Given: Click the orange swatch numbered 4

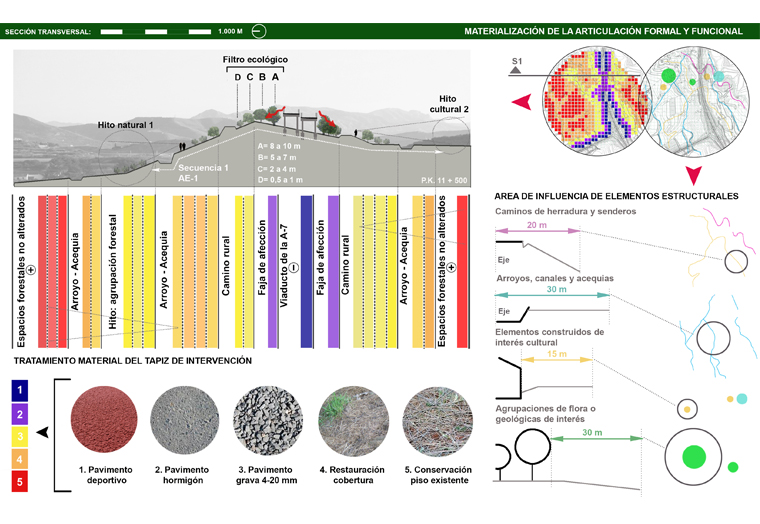Looking at the screenshot, I should 20,459.
